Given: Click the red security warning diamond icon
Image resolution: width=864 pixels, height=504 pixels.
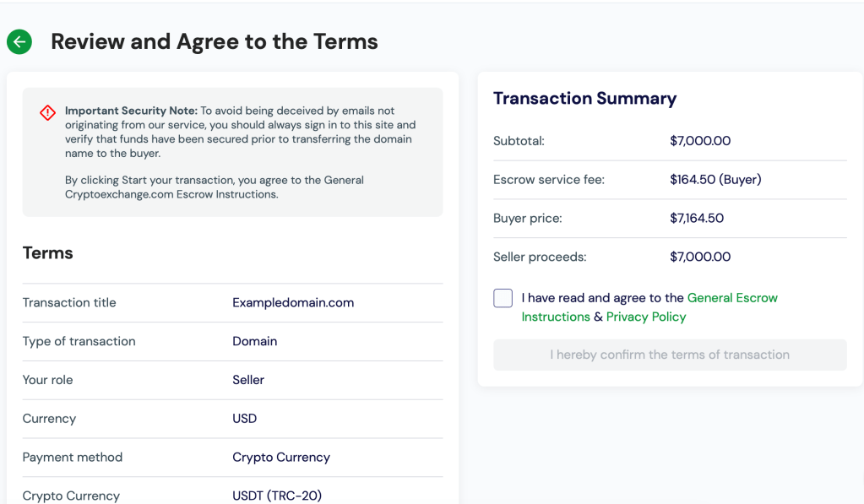Looking at the screenshot, I should (47, 112).
